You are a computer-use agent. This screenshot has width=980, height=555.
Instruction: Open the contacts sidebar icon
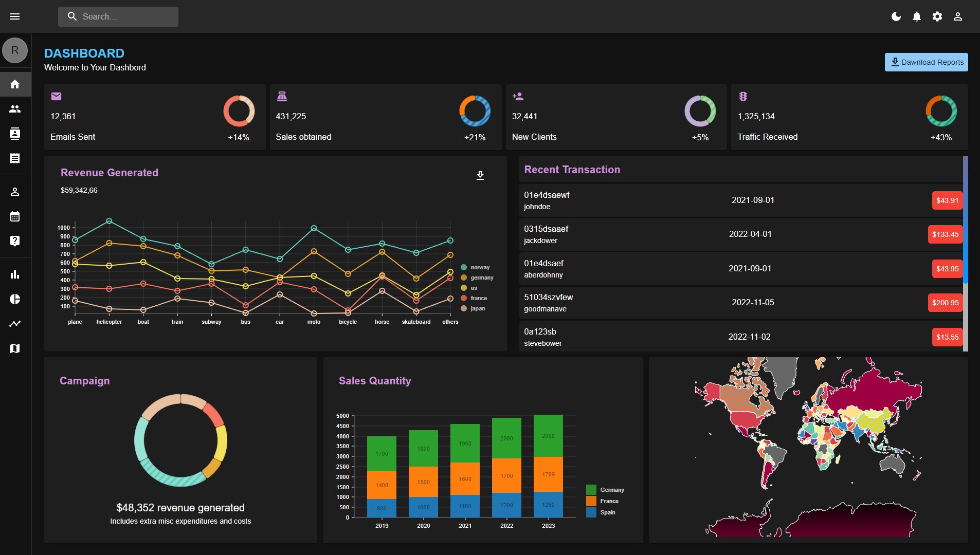pos(15,134)
